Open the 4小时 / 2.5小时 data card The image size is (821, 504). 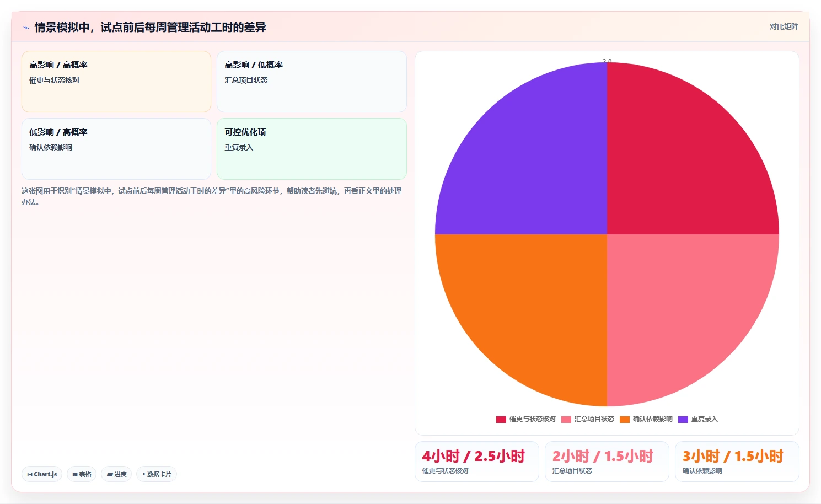coord(477,462)
